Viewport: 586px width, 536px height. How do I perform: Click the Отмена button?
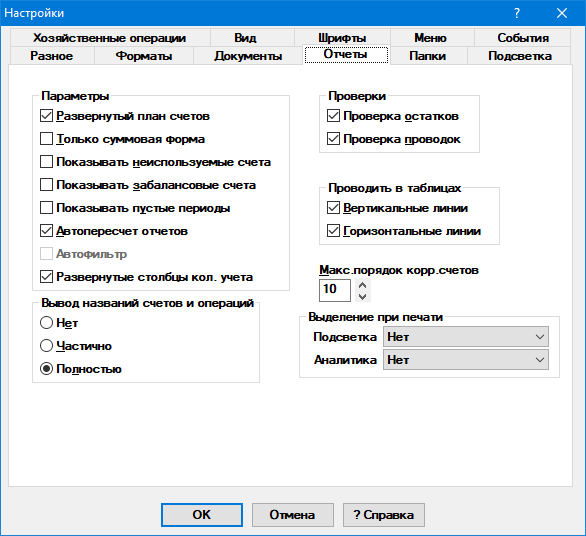coord(293,515)
